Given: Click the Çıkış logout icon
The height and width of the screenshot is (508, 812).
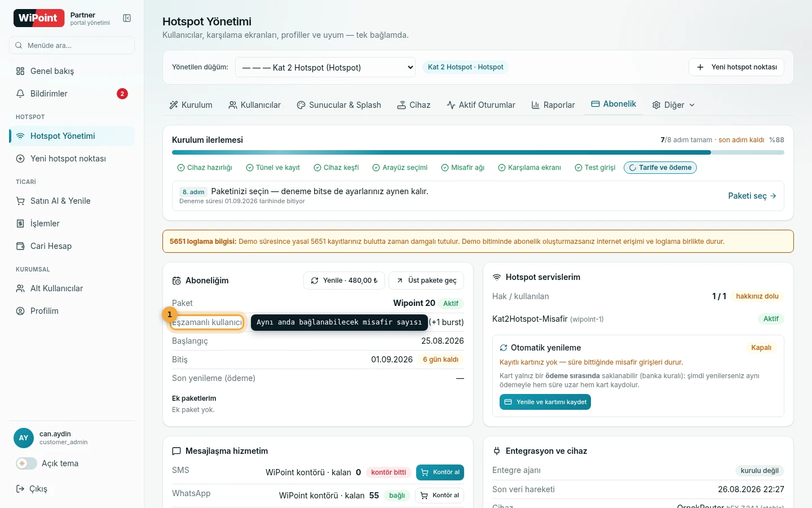Looking at the screenshot, I should click(x=20, y=489).
